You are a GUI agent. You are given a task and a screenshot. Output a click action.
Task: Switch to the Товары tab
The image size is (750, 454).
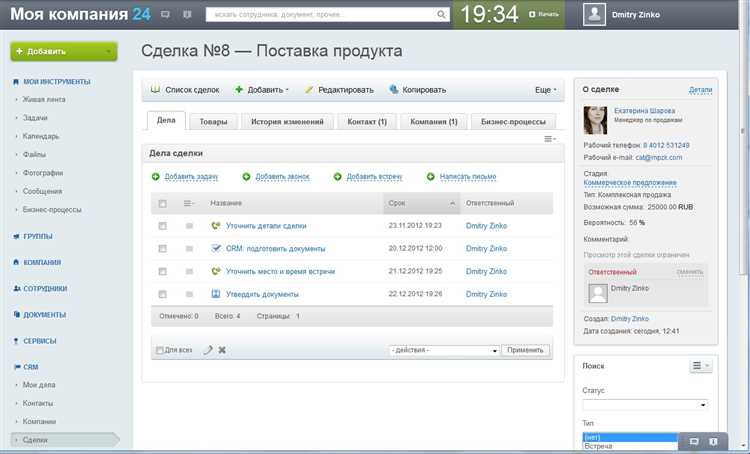click(213, 122)
